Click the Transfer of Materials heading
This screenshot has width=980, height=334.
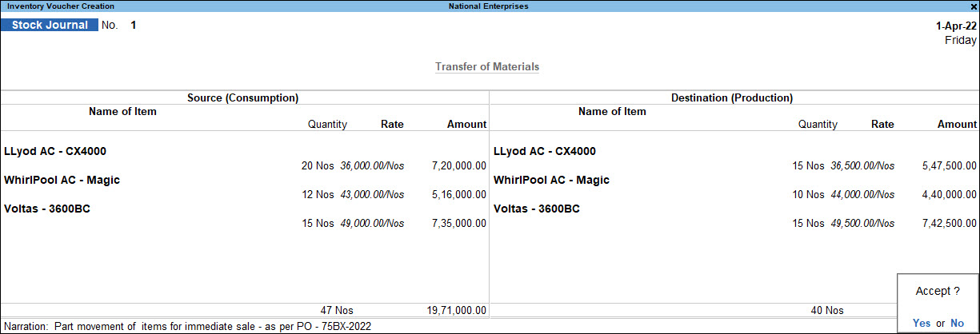[487, 66]
